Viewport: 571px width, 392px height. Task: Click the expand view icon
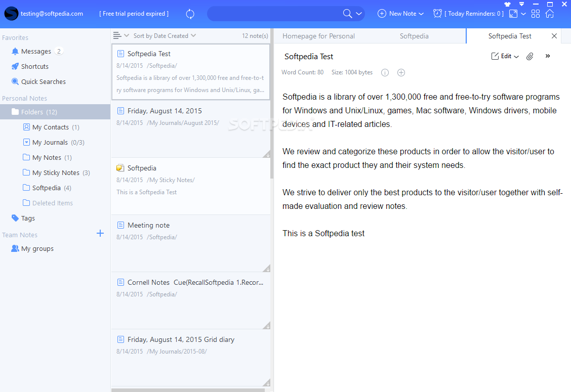pos(513,14)
